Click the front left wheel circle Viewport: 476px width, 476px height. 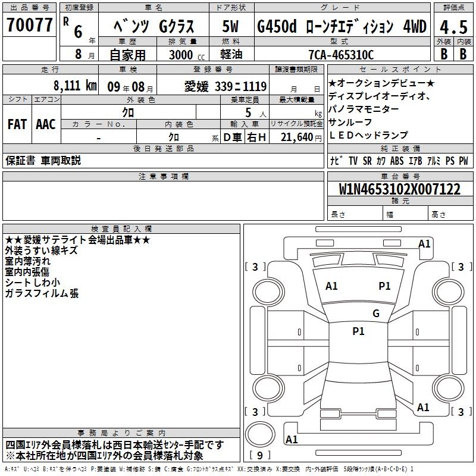point(268,292)
